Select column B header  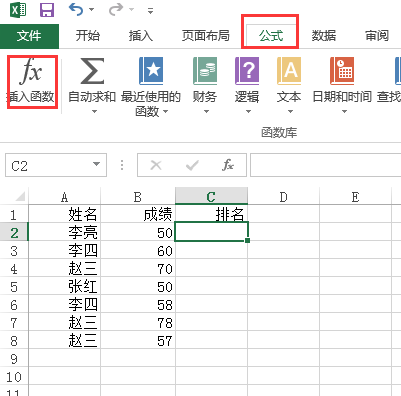pyautogui.click(x=138, y=197)
